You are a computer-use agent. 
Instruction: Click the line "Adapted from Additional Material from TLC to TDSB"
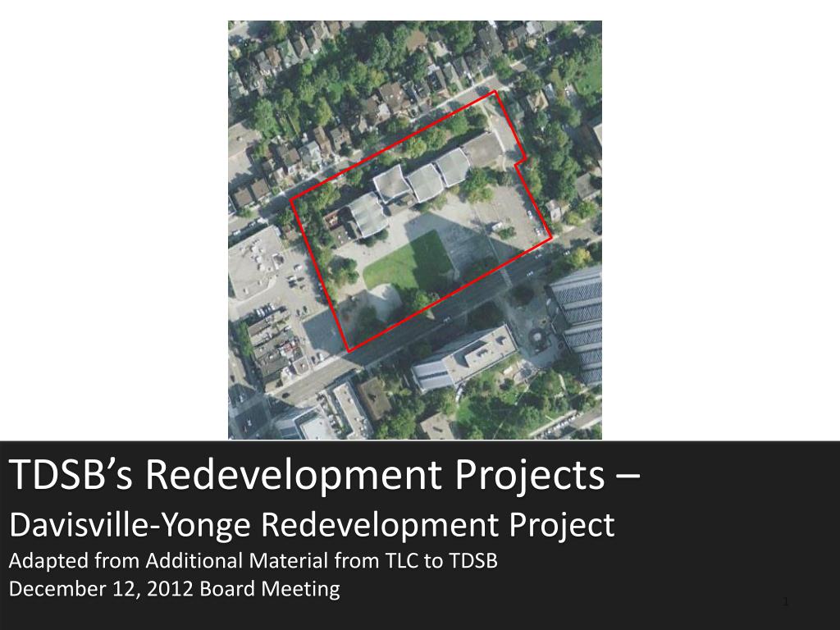[x=253, y=561]
